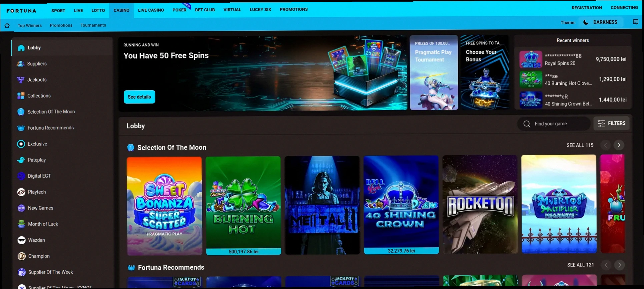The image size is (644, 289).
Task: Open the Muertos Multiplier Megaways game
Action: click(559, 204)
